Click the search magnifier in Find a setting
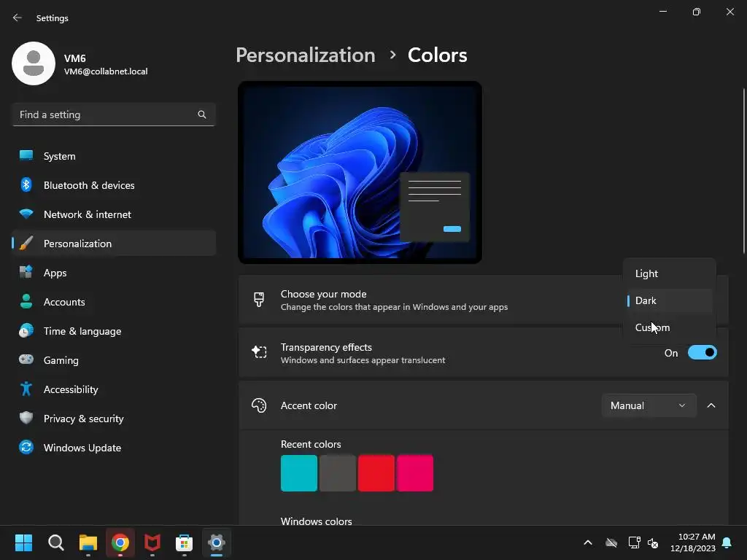Image resolution: width=747 pixels, height=560 pixels. pos(202,114)
